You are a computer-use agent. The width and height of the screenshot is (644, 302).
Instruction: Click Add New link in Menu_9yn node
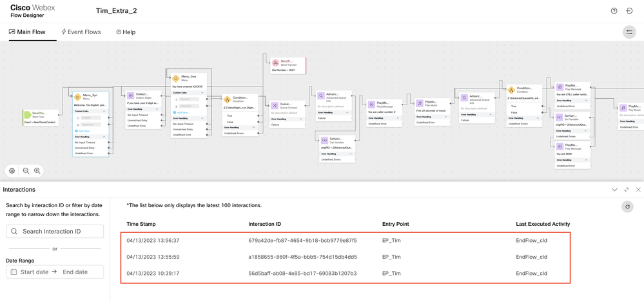[82, 131]
